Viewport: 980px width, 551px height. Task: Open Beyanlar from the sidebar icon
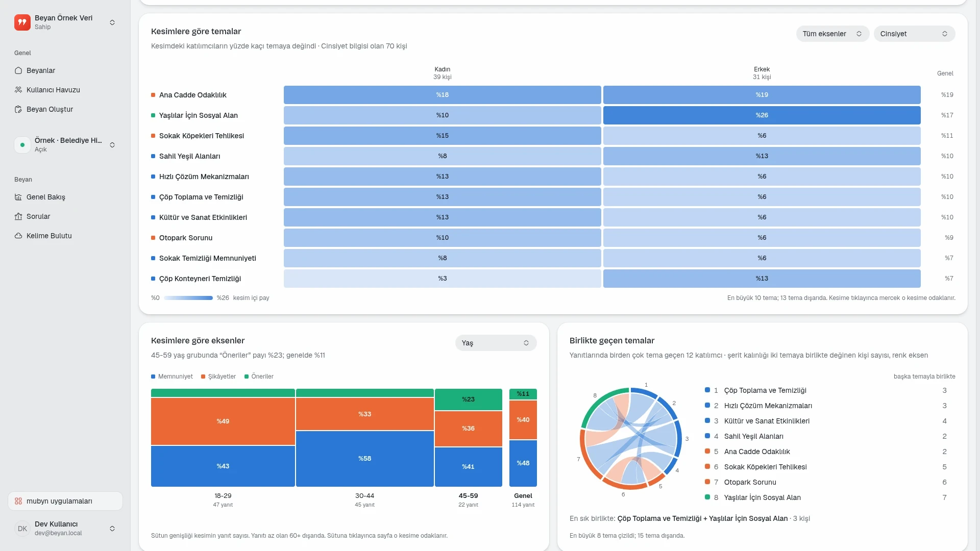point(18,70)
